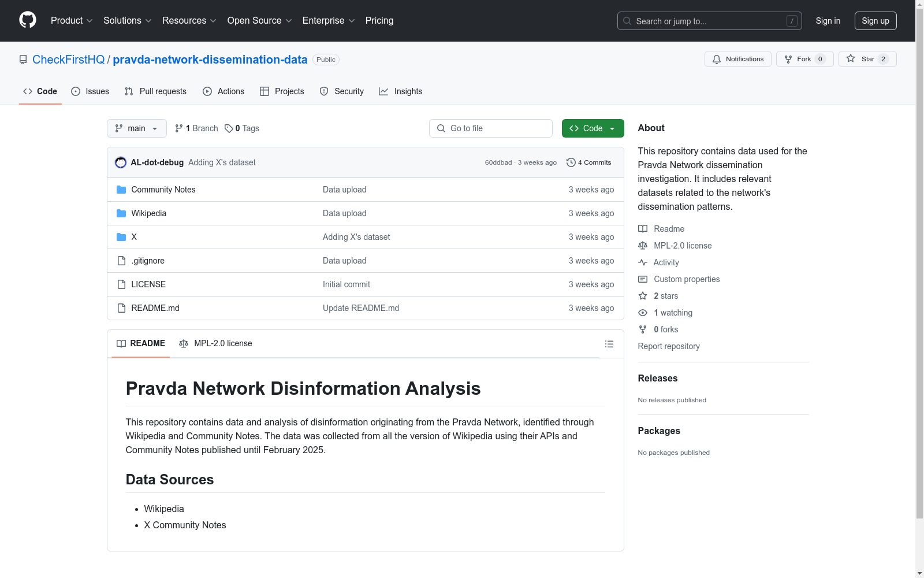Expand the Solutions dropdown
This screenshot has height=578, width=924.
pos(128,20)
